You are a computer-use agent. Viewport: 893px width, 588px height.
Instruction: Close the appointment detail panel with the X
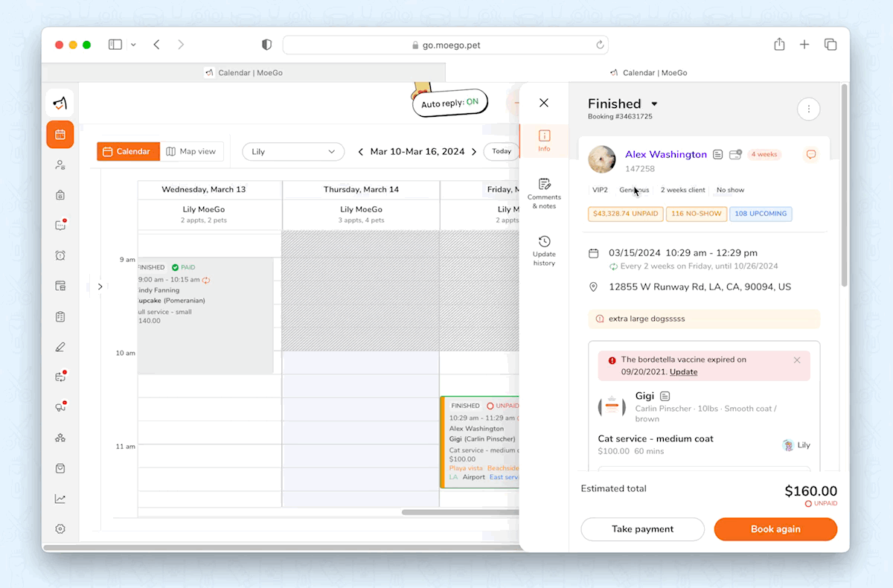click(x=544, y=103)
